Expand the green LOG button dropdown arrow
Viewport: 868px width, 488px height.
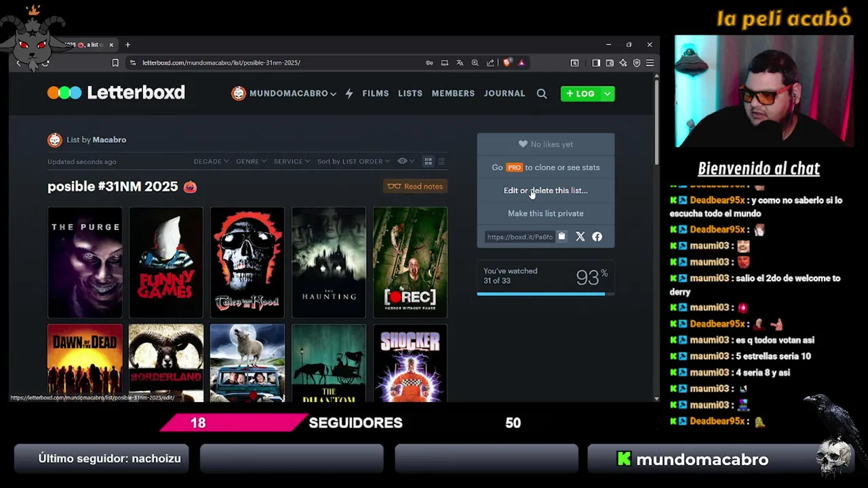click(608, 94)
